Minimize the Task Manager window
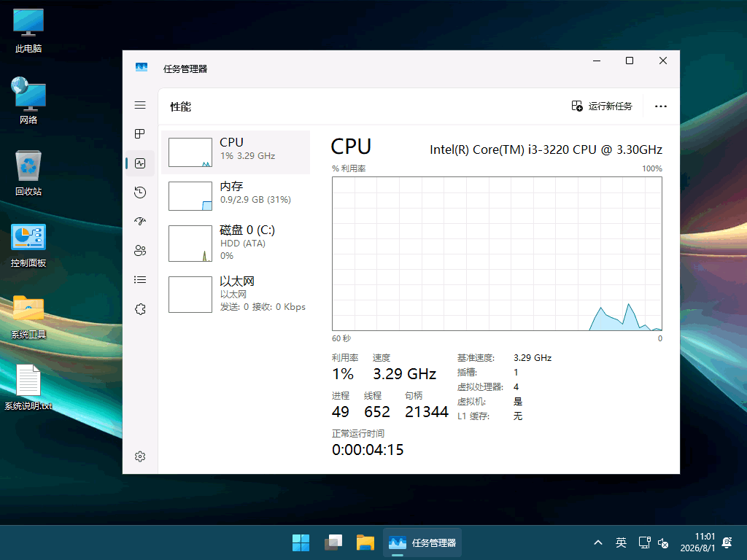This screenshot has width=747, height=560. pyautogui.click(x=597, y=61)
